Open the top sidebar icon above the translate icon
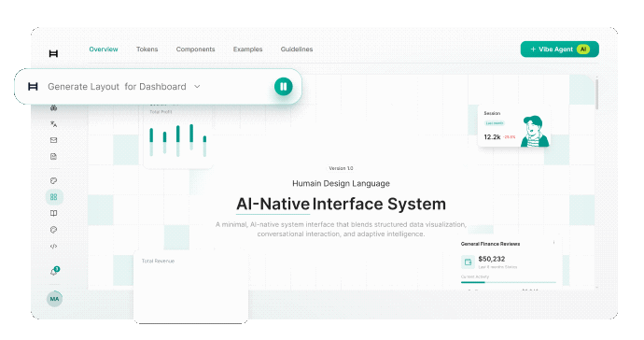The image size is (644, 340). [53, 108]
